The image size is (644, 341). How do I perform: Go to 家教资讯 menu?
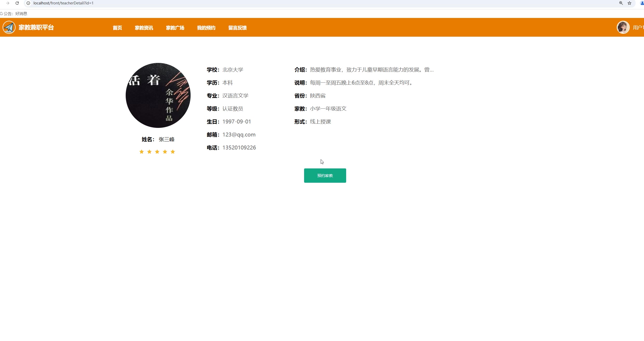click(x=144, y=28)
